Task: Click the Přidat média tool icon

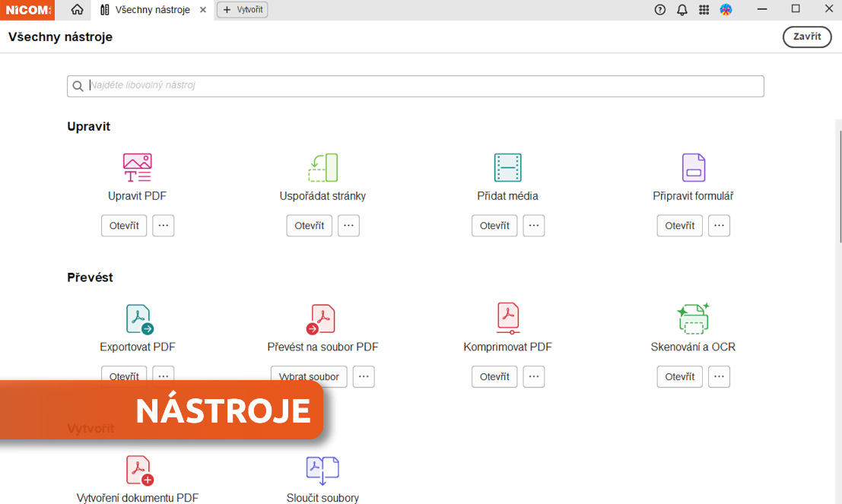Action: tap(507, 167)
